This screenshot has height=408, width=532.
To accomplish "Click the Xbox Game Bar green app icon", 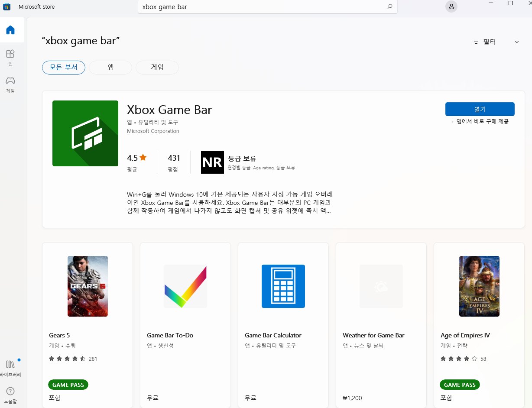I will 85,133.
